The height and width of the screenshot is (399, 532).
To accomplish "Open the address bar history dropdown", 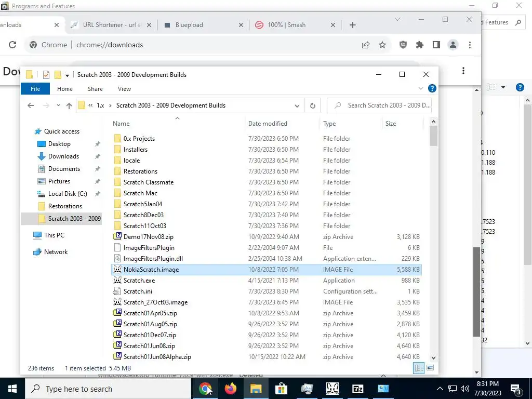I will tap(297, 105).
